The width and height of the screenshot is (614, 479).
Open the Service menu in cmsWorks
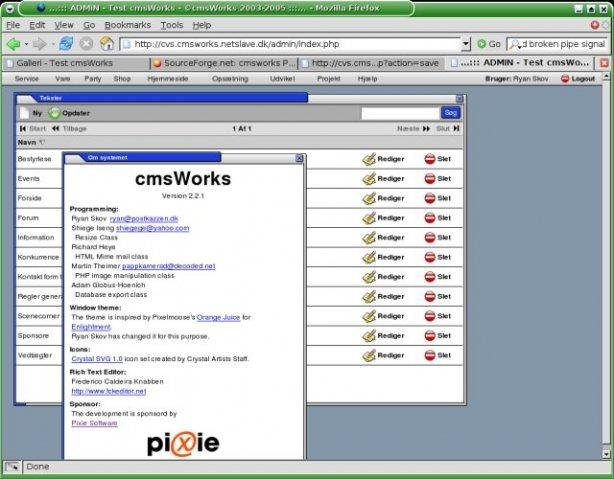27,79
